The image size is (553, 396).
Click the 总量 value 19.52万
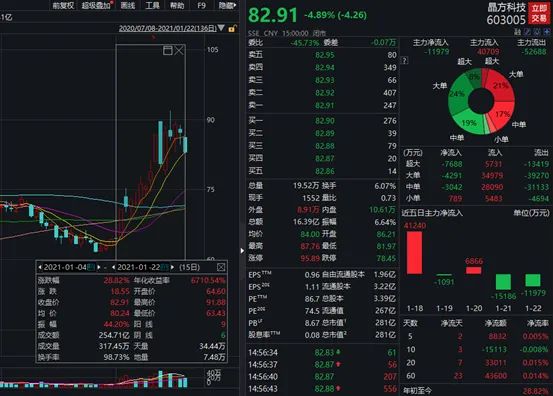306,185
